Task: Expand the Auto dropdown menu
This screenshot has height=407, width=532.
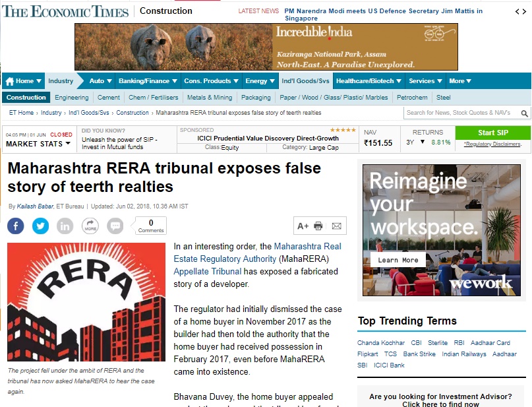Action: click(x=109, y=81)
